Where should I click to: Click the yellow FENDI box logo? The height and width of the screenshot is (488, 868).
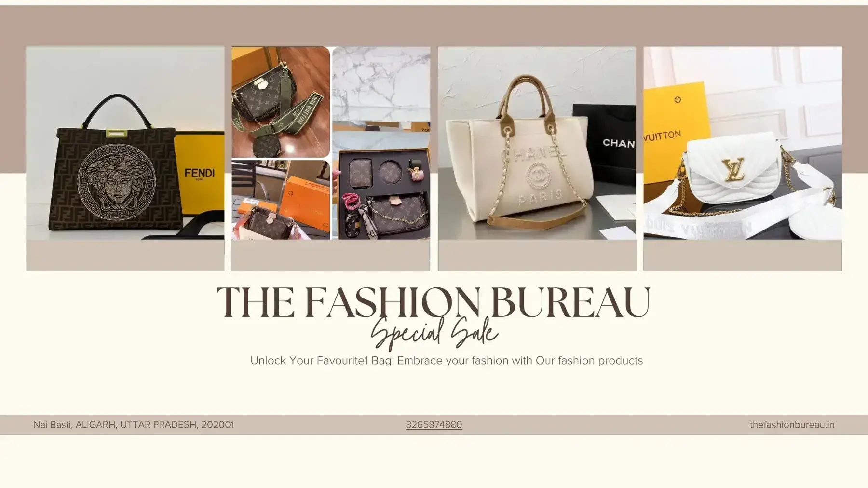199,173
